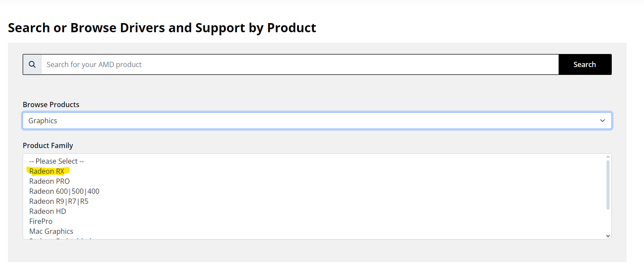
Task: Open the Browse Products dropdown showing Graphics
Action: click(x=317, y=121)
